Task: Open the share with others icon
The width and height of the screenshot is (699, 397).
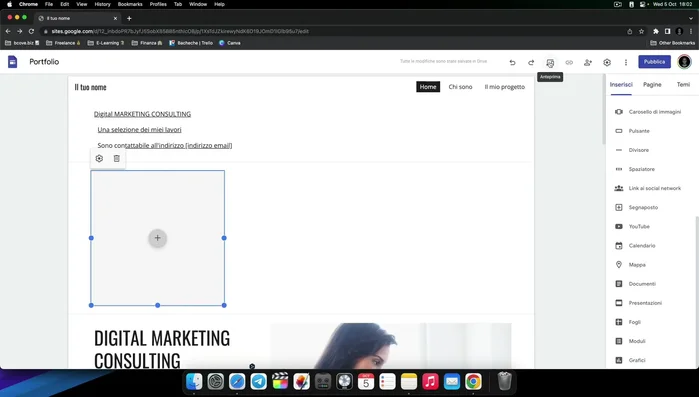Action: pos(588,62)
